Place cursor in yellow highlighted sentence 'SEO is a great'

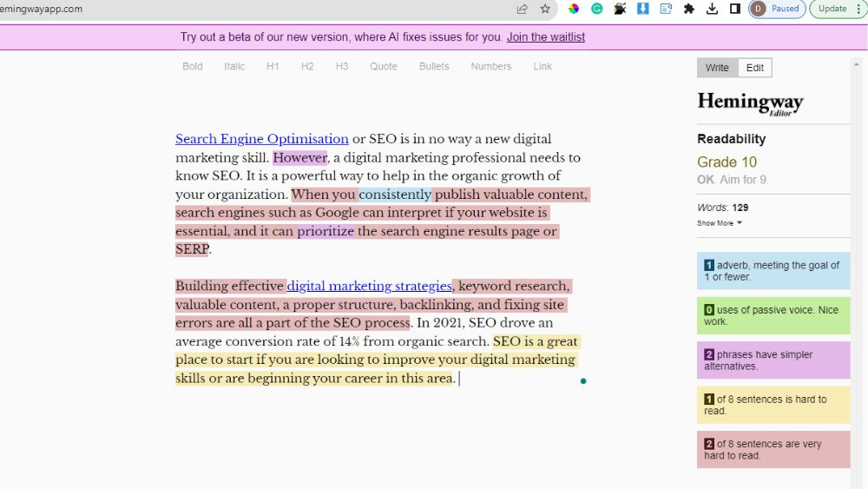(x=535, y=341)
